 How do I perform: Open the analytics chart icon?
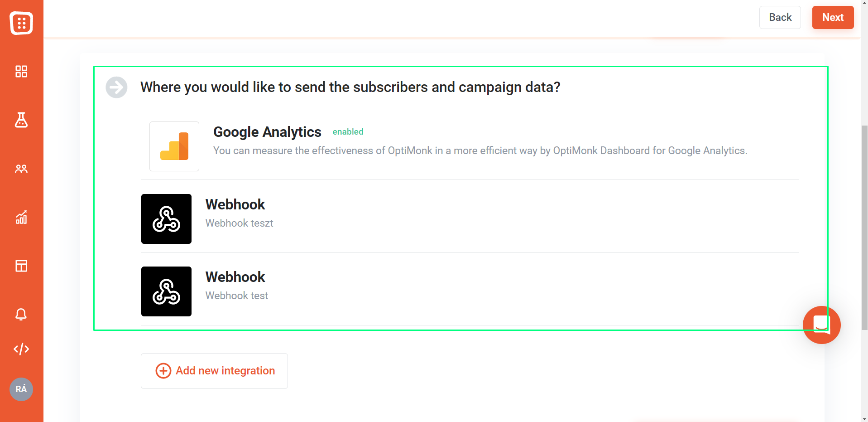point(21,217)
